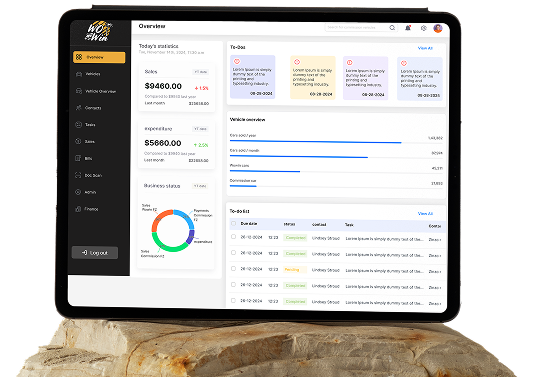
Task: Select the header checkbox beside Due date
Action: [233, 223]
